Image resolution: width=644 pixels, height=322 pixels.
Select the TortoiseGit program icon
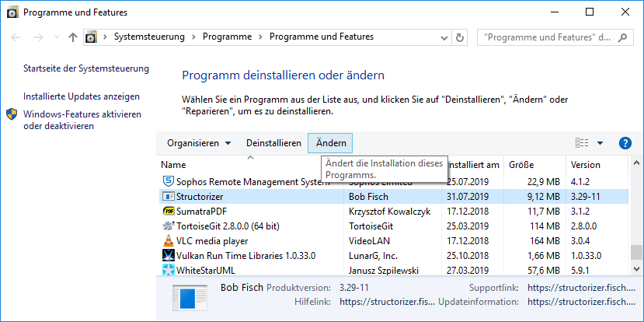(x=169, y=226)
